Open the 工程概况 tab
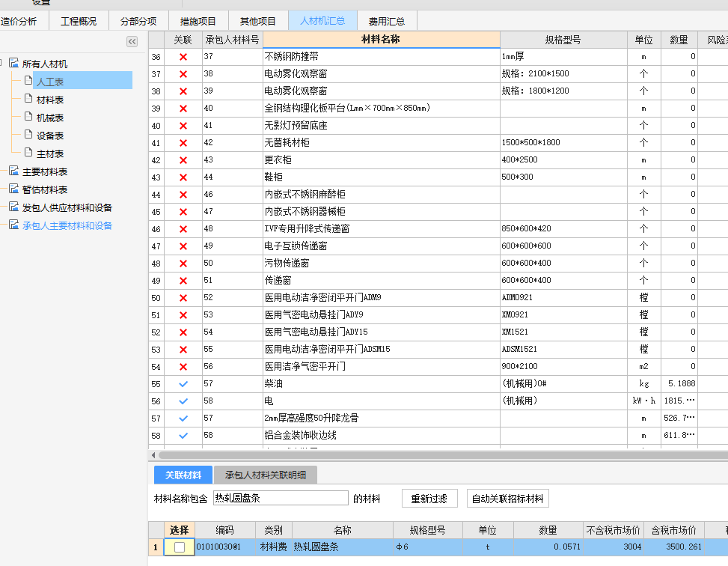The image size is (728, 566). pyautogui.click(x=79, y=22)
